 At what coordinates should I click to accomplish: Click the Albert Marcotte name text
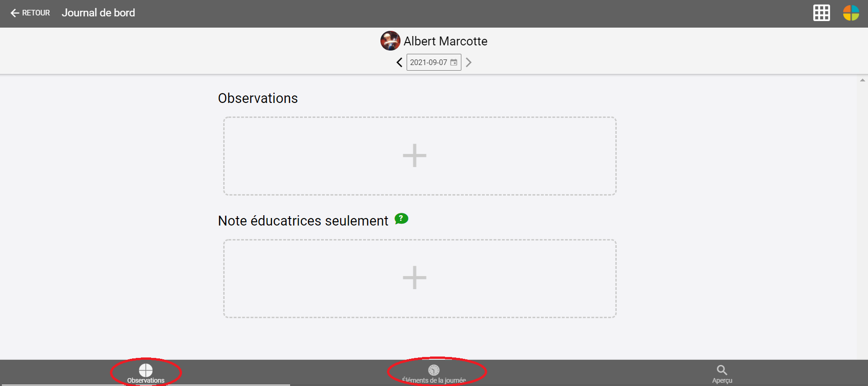click(x=445, y=41)
